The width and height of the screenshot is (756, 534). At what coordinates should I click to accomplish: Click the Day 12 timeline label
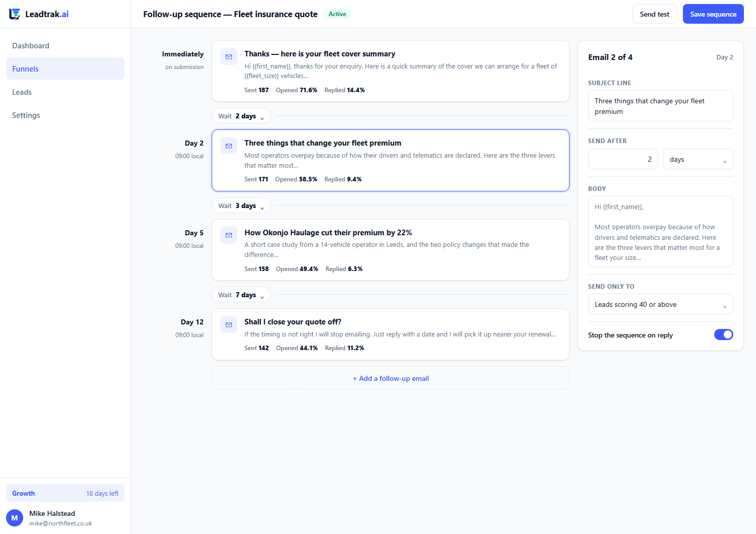pos(192,322)
